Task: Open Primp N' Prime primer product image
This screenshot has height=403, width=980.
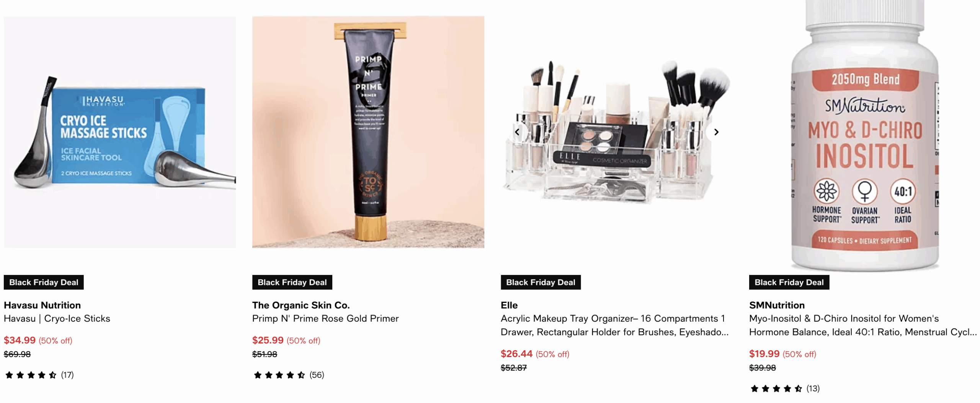Action: [368, 132]
